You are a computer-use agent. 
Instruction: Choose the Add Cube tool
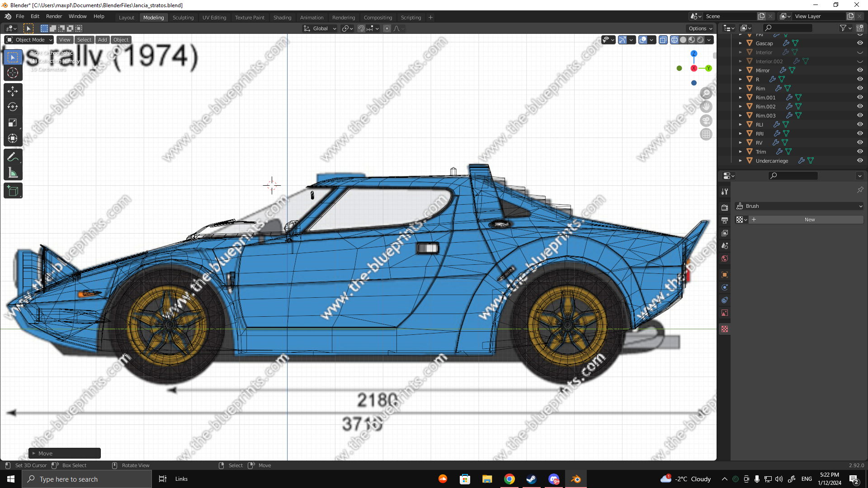pos(13,191)
